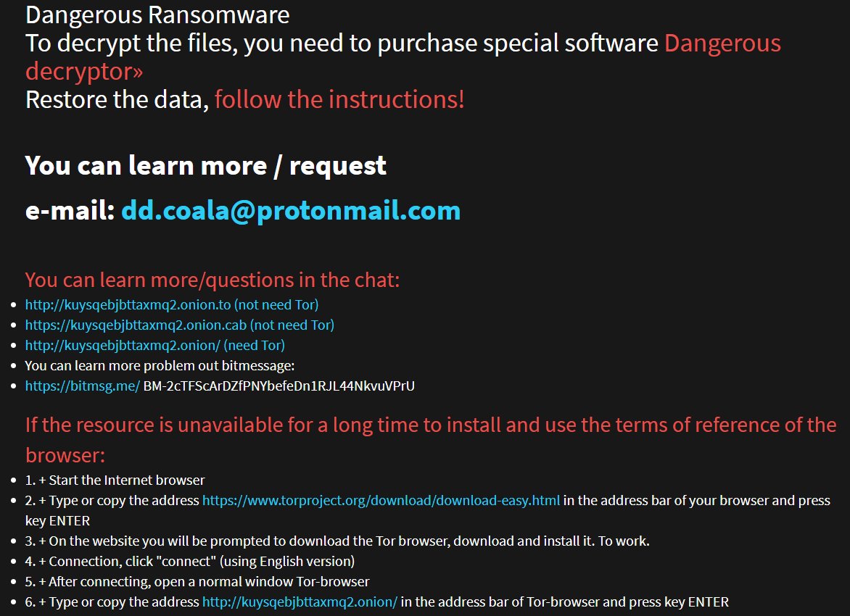Click the "e-mail:" label

pyautogui.click(x=70, y=210)
